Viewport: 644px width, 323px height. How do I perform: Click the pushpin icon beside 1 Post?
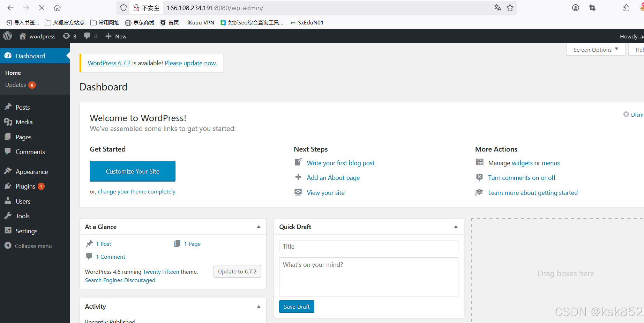[x=90, y=243]
